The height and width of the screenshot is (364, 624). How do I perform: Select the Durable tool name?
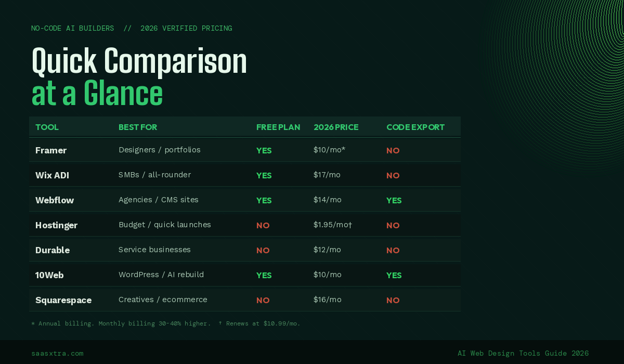[x=53, y=250]
